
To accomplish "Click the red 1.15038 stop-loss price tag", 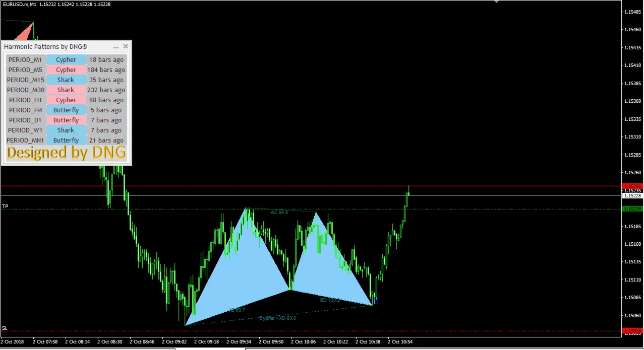I will point(633,331).
